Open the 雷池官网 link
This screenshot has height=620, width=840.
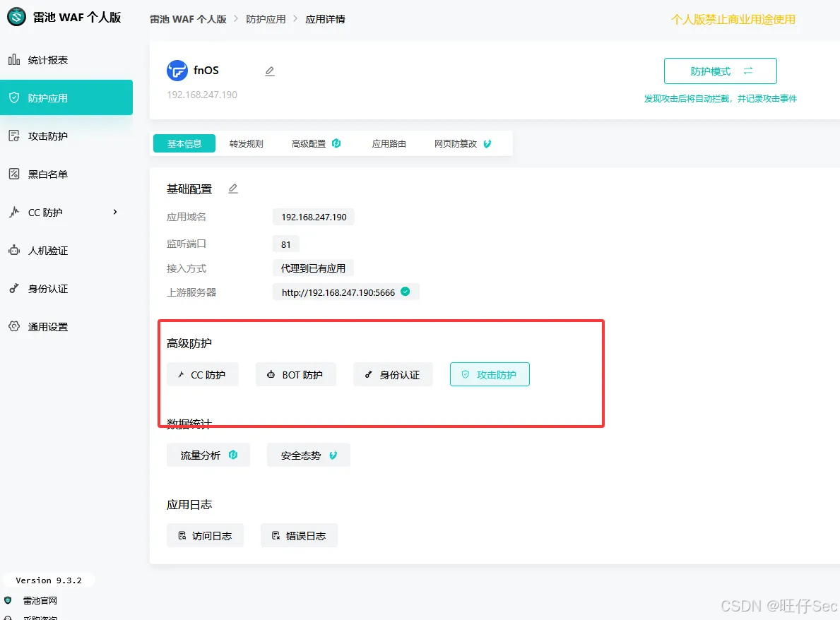pyautogui.click(x=40, y=601)
